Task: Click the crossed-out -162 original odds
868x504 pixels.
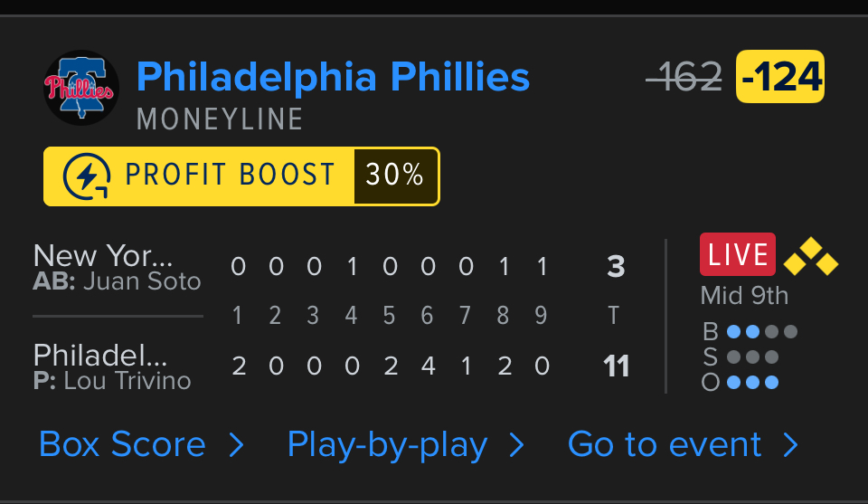Action: (684, 77)
